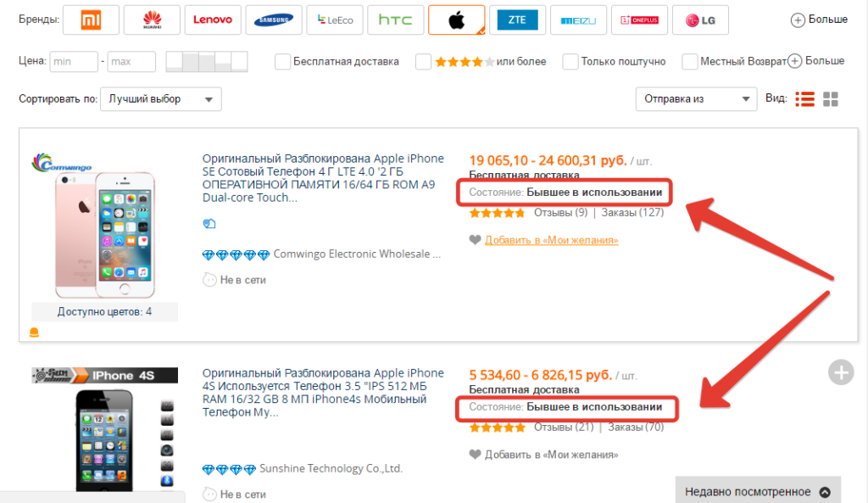Focus the min price field
The width and height of the screenshot is (868, 503).
pyautogui.click(x=74, y=61)
